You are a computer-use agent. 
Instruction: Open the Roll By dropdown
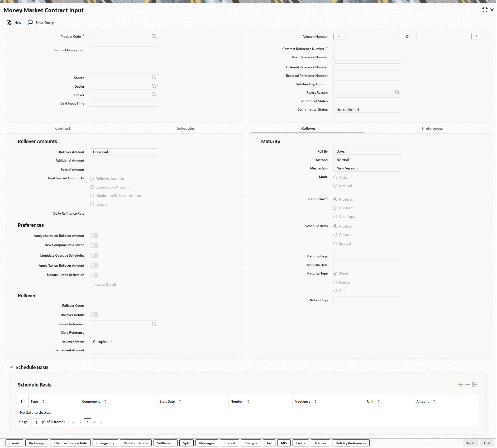(367, 151)
